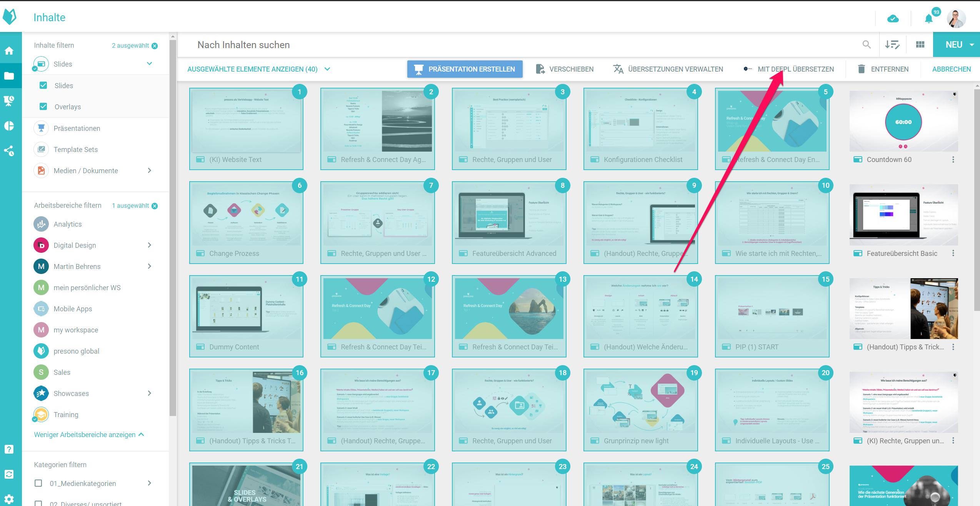
Task: Click Verschieben button
Action: coord(565,69)
